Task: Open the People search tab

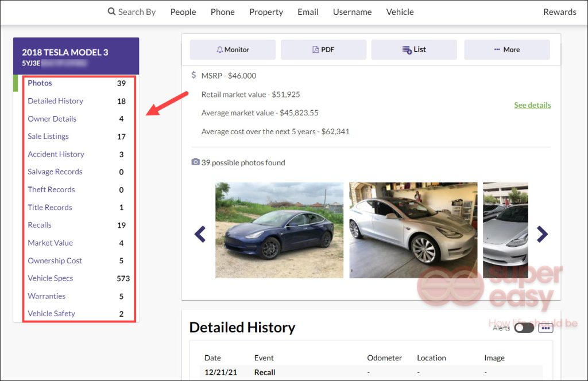Action: point(183,12)
